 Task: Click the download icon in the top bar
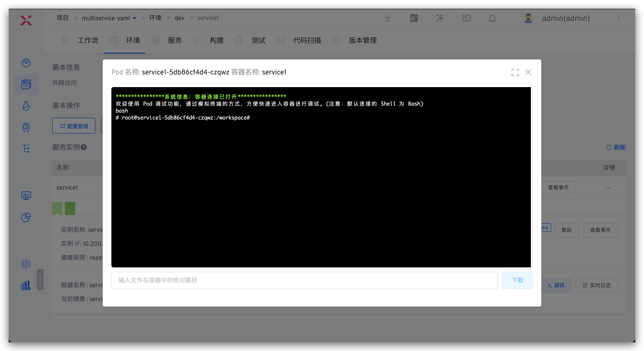click(x=387, y=18)
